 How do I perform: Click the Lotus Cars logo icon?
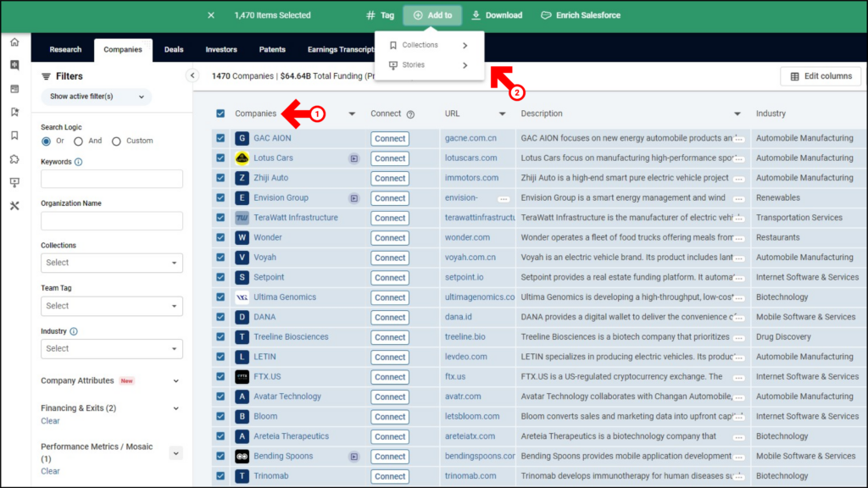point(242,158)
